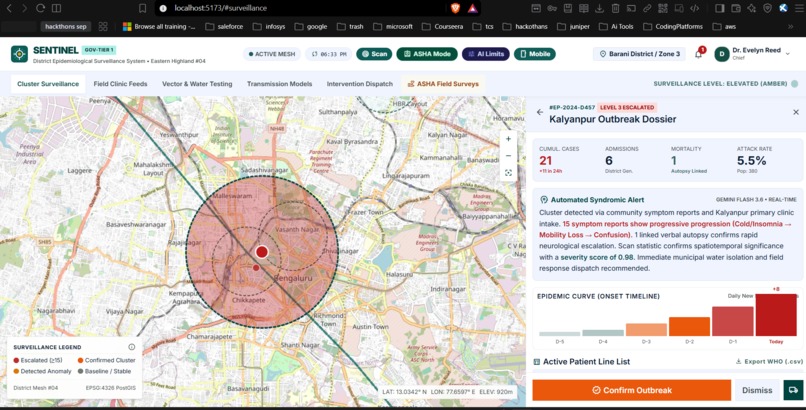Screen dimensions: 806x410
Task: Open the Vector & Water Testing tab
Action: coord(197,84)
